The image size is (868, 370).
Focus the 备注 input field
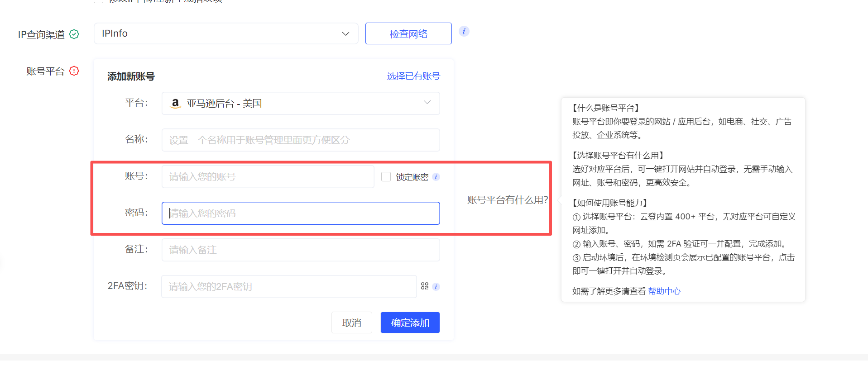click(301, 250)
